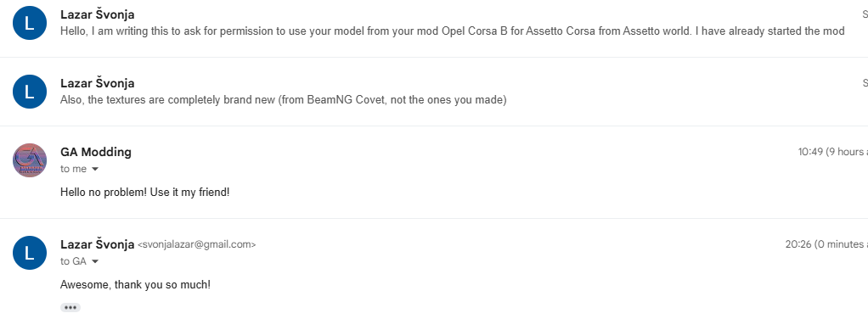Click Lazar Švonja name above the Opel Corsa message
Viewport: 868px width, 330px height.
[x=98, y=14]
